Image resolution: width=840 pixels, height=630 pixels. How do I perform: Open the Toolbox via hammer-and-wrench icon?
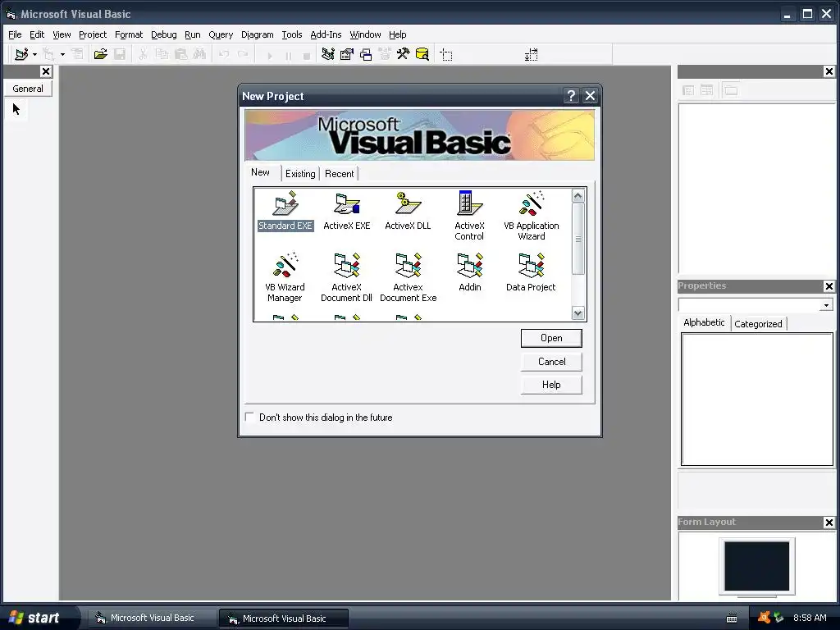pyautogui.click(x=403, y=54)
